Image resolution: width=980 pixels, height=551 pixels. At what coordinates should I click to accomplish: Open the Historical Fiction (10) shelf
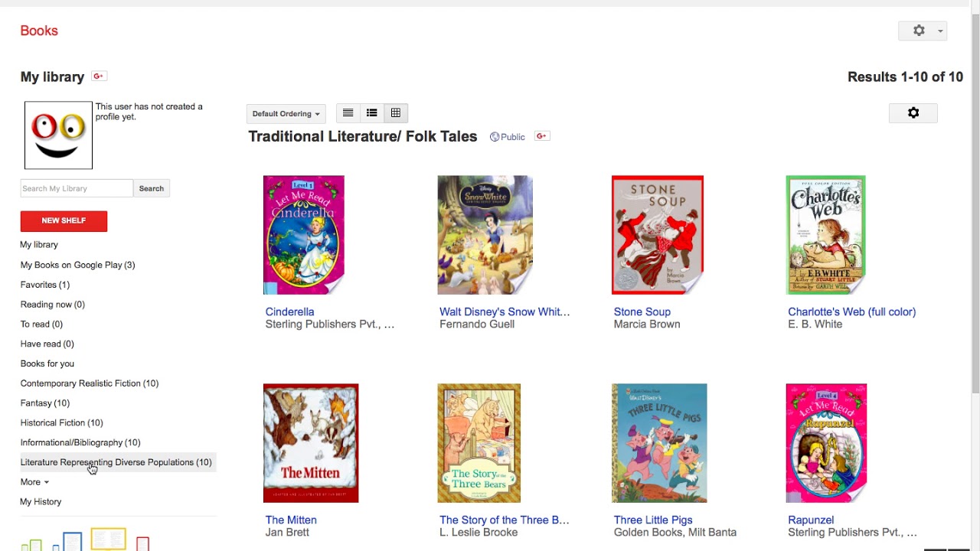62,423
